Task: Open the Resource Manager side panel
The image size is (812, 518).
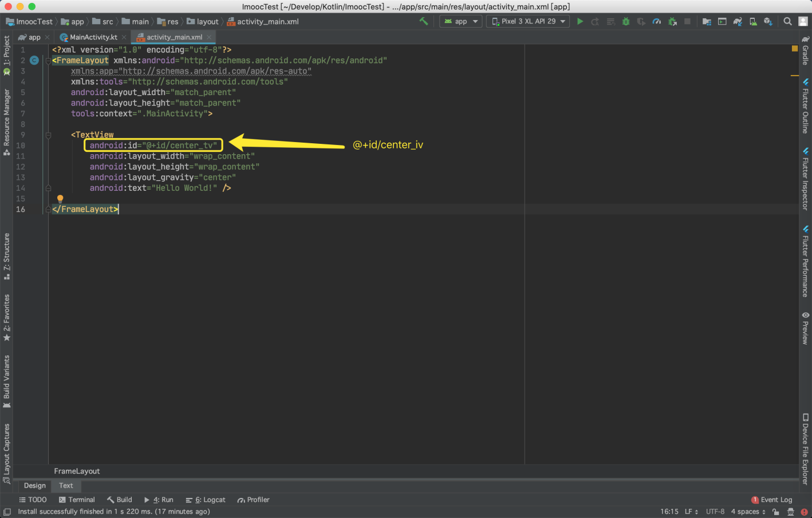Action: 7,122
